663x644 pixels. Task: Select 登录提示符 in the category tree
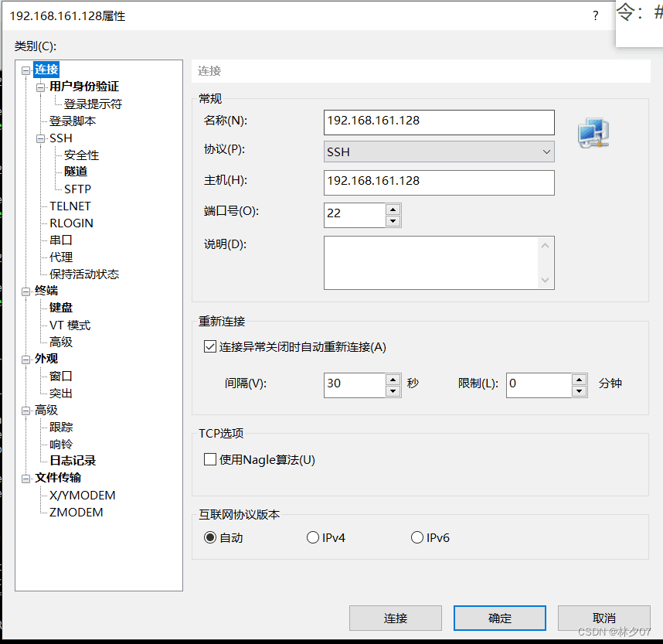click(93, 104)
